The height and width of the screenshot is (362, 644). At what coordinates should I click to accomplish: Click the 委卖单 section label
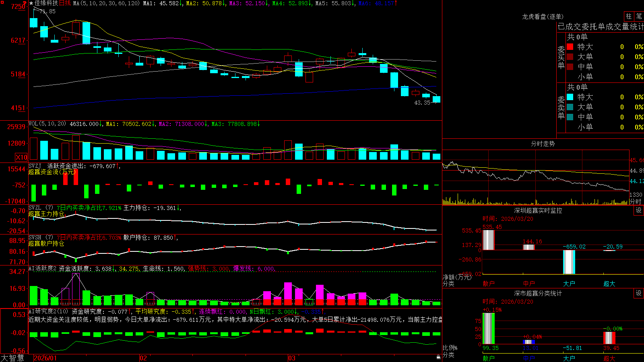point(561,107)
